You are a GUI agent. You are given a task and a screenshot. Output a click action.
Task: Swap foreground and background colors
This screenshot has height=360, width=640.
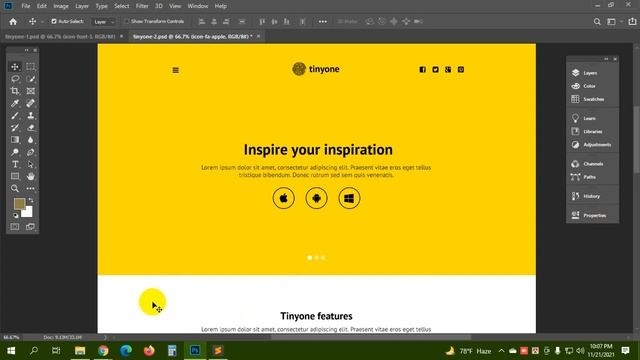31,200
